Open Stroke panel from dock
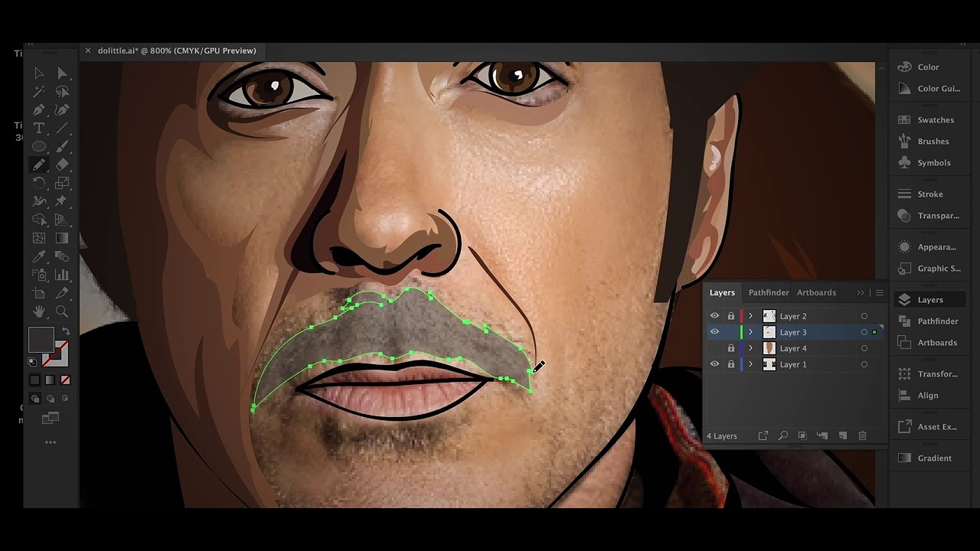 pyautogui.click(x=929, y=194)
